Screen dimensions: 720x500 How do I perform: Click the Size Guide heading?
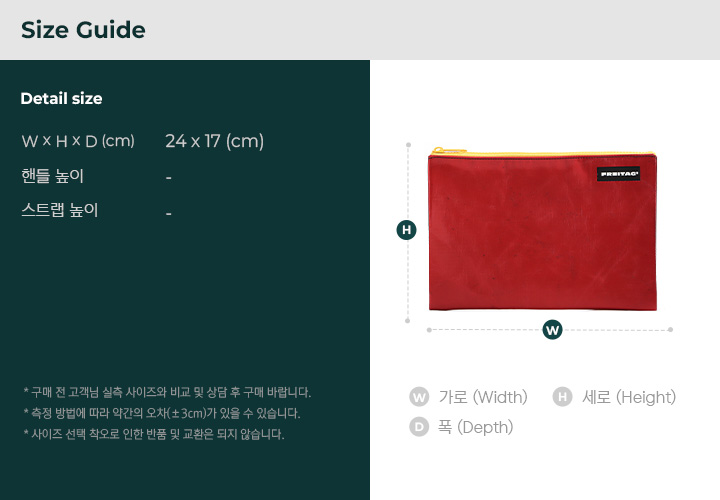pos(83,30)
